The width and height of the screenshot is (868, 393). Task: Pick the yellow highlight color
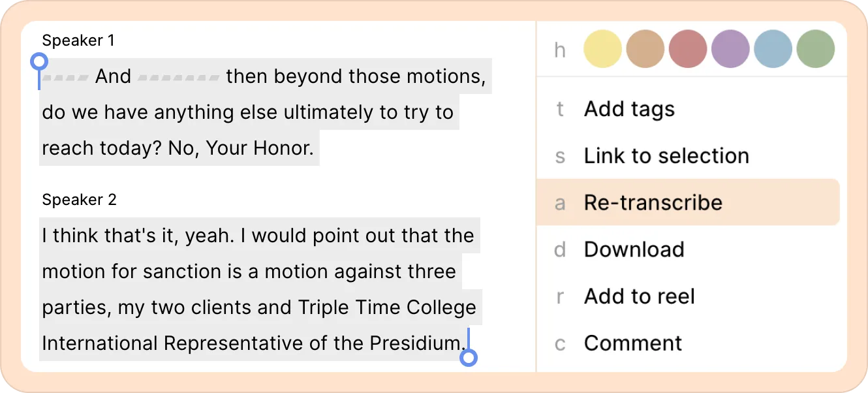(602, 49)
